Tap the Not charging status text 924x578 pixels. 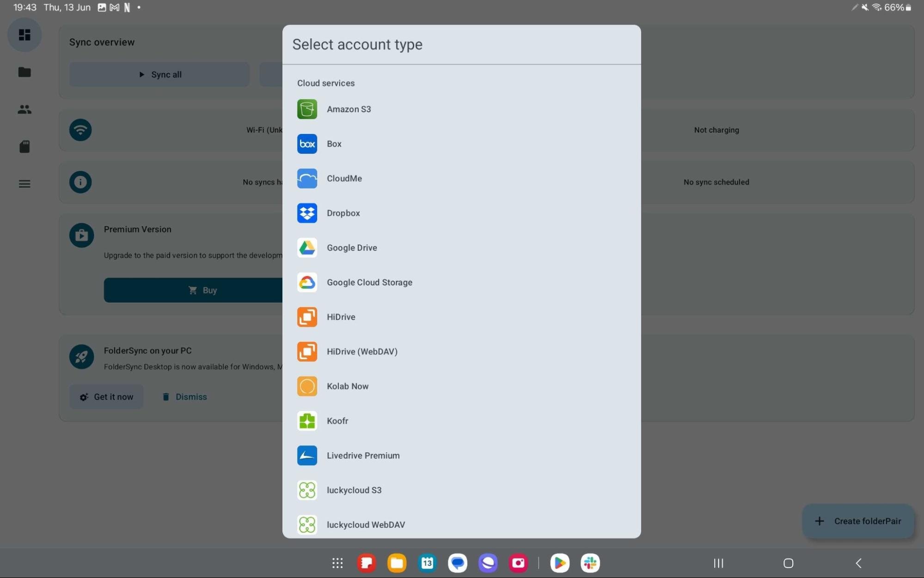pos(716,130)
